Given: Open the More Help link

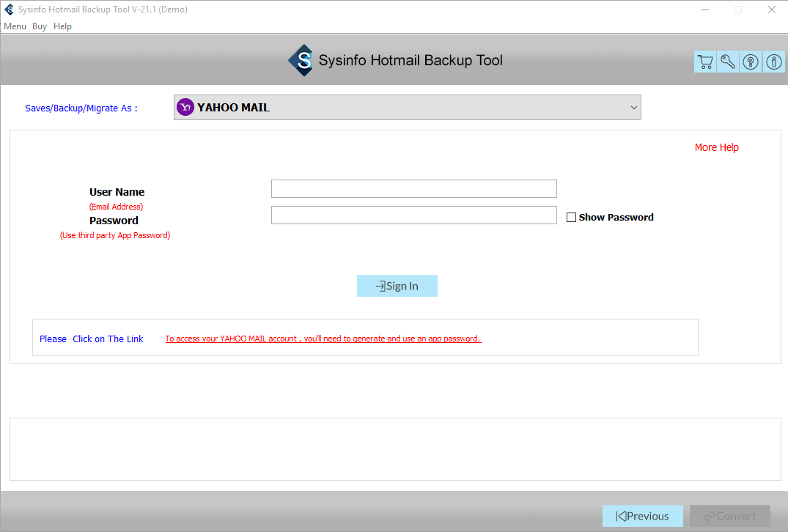Looking at the screenshot, I should [x=717, y=147].
